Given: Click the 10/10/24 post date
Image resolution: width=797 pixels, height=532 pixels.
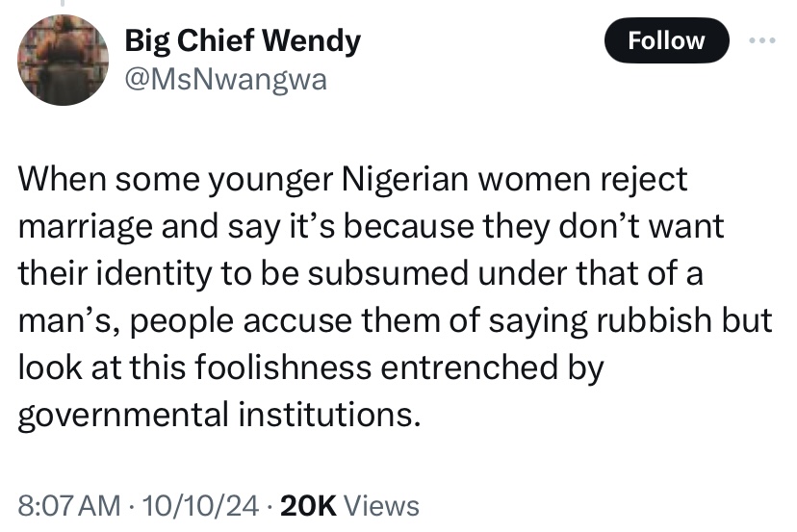Looking at the screenshot, I should (199, 505).
